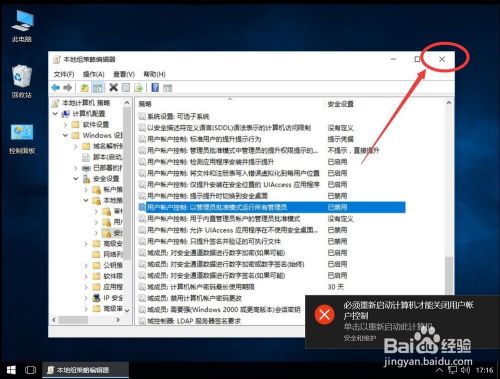
Task: Select the 应用程 folder in the tree
Action: point(108,287)
